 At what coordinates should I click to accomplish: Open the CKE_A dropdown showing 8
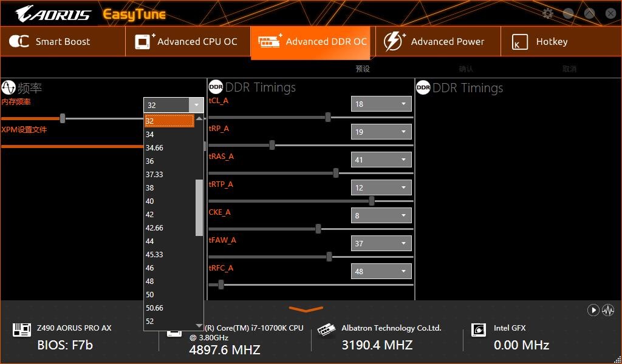point(381,215)
